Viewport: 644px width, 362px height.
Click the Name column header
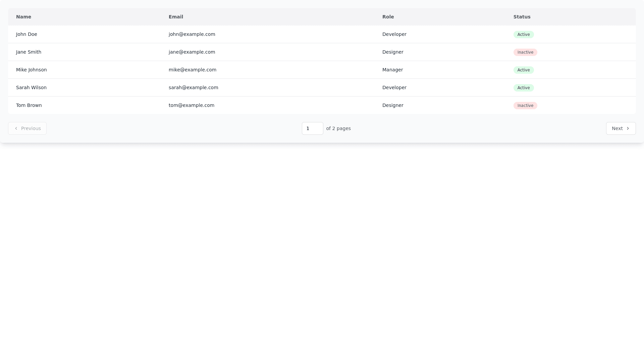(23, 17)
